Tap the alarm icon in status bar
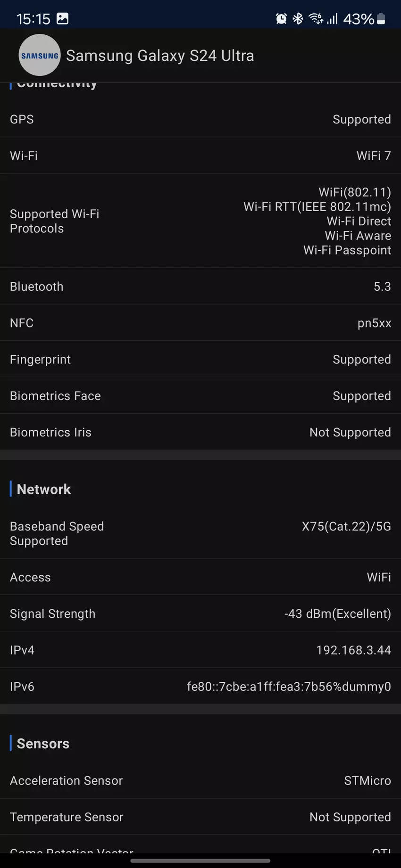 [x=281, y=19]
